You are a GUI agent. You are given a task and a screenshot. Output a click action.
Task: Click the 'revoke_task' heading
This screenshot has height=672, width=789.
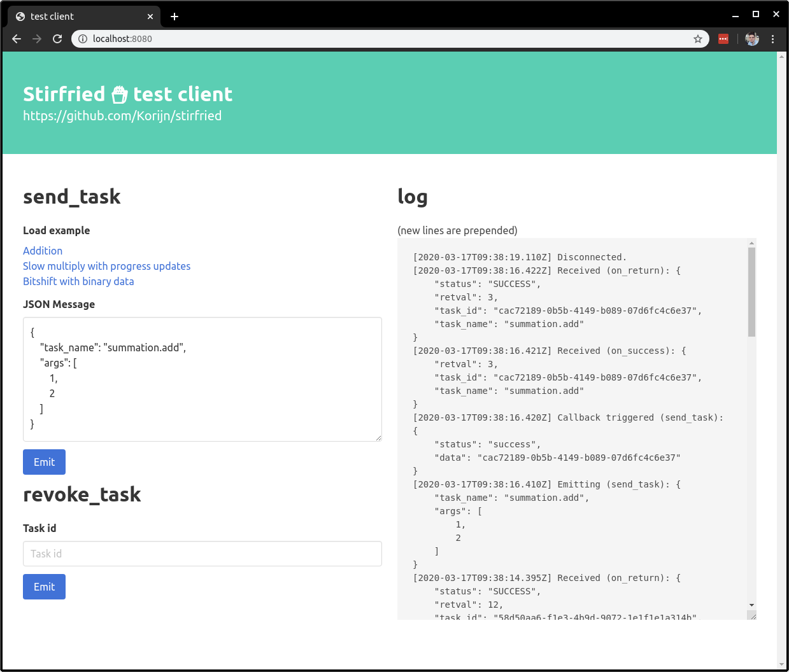(82, 494)
